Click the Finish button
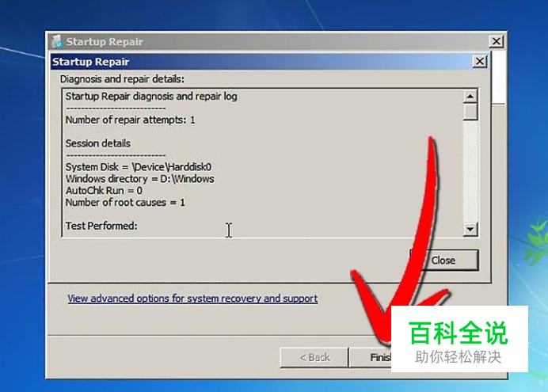Viewport: 548px width, 392px height. (x=371, y=357)
